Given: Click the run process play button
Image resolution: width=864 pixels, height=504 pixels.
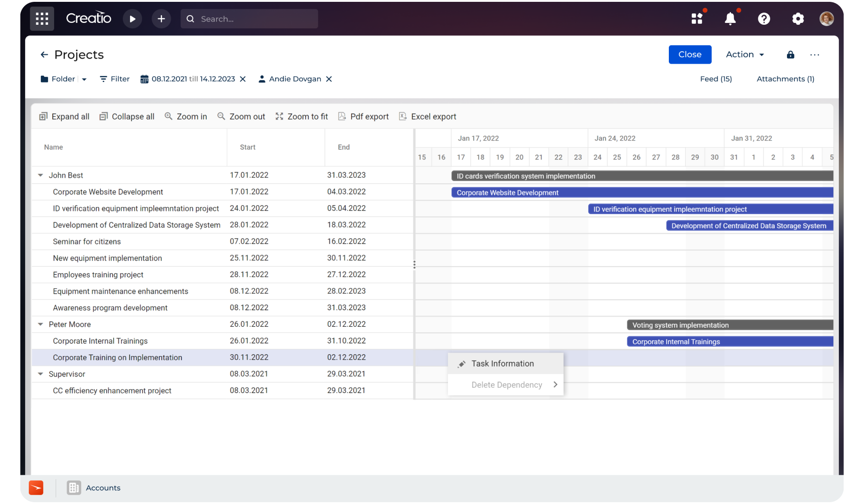Looking at the screenshot, I should [x=132, y=19].
